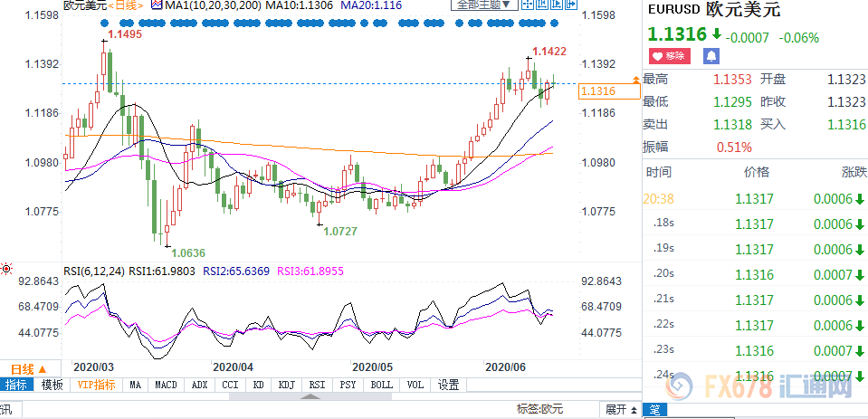Select the VIP指标 tab

tap(95, 385)
